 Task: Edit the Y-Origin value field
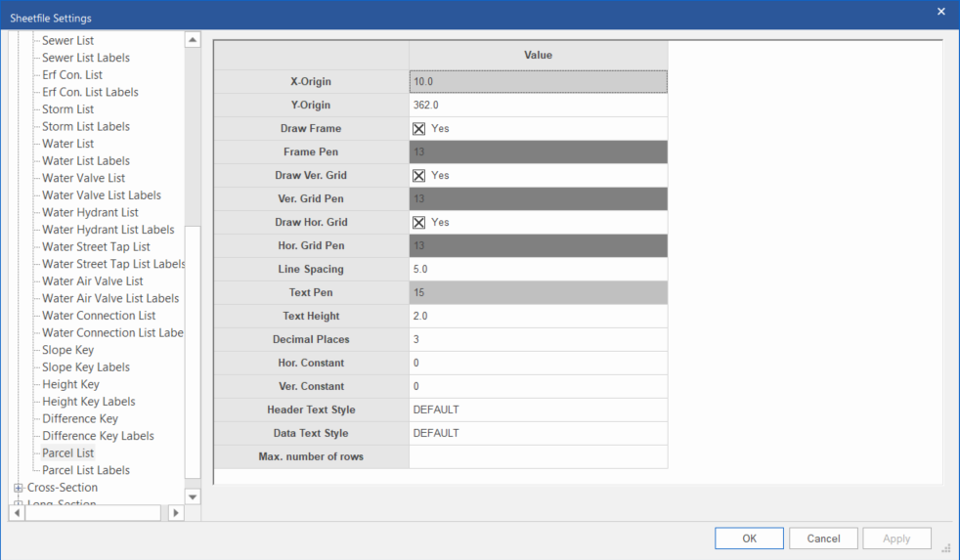click(x=538, y=105)
